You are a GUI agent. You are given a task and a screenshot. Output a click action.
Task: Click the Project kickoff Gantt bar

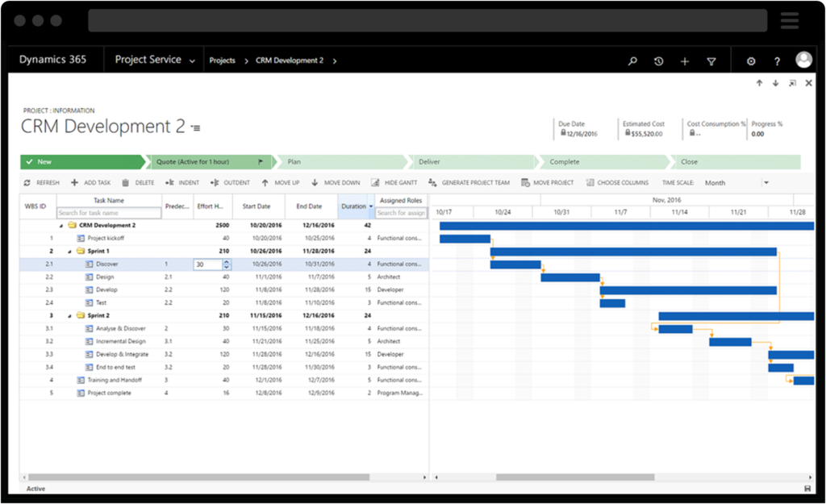pyautogui.click(x=465, y=239)
